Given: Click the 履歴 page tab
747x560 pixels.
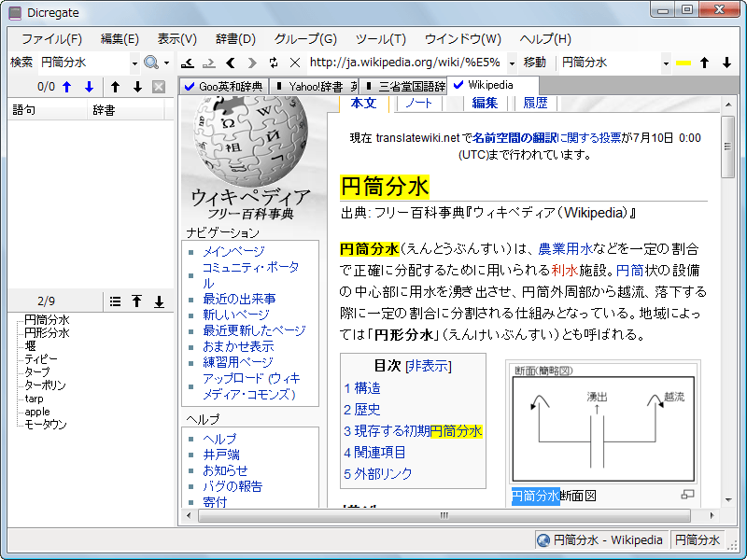Looking at the screenshot, I should (535, 103).
